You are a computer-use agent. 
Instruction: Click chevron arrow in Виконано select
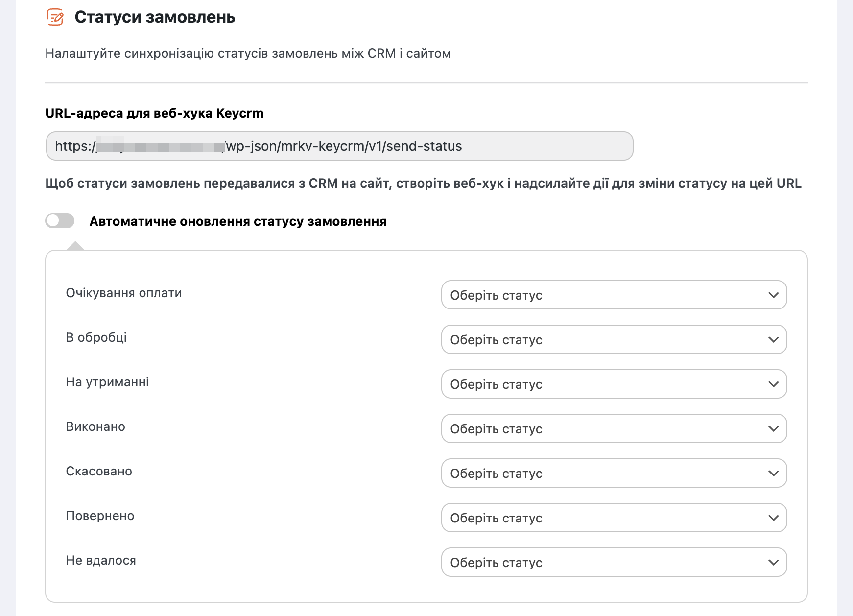pyautogui.click(x=773, y=428)
